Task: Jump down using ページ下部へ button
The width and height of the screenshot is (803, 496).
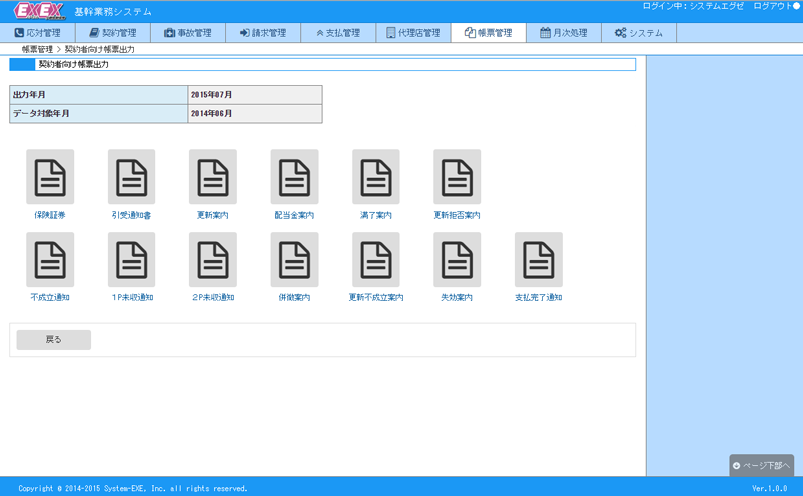Action: click(x=762, y=466)
